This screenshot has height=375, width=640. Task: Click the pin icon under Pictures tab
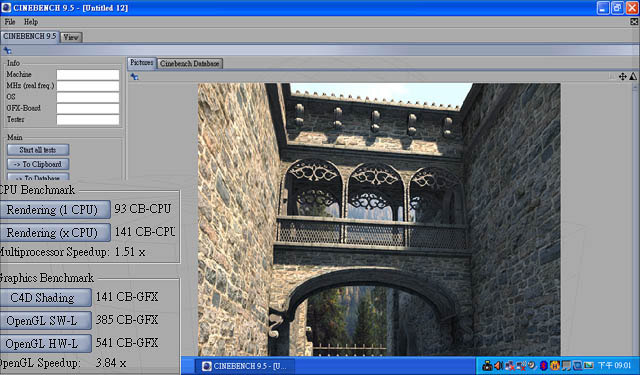[x=134, y=76]
